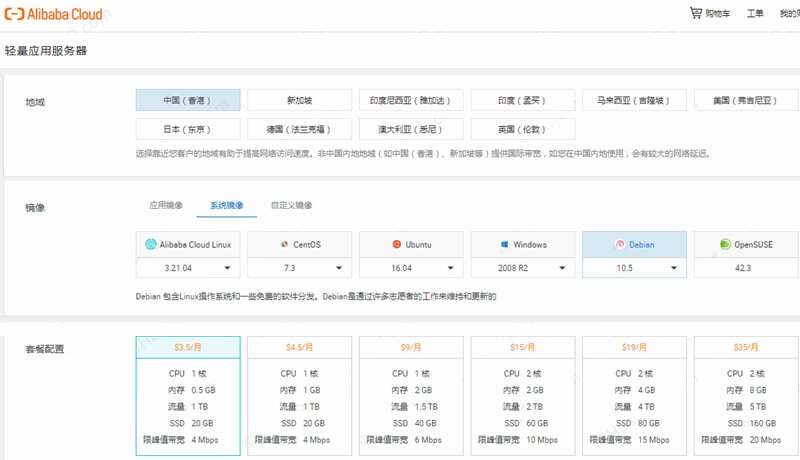800x460 pixels.
Task: Choose the CentOS image
Action: tap(299, 244)
